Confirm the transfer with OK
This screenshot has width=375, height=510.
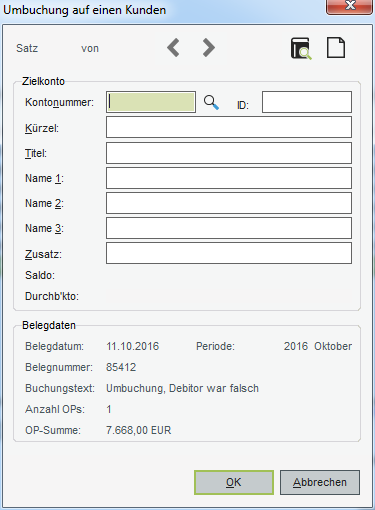click(x=234, y=482)
